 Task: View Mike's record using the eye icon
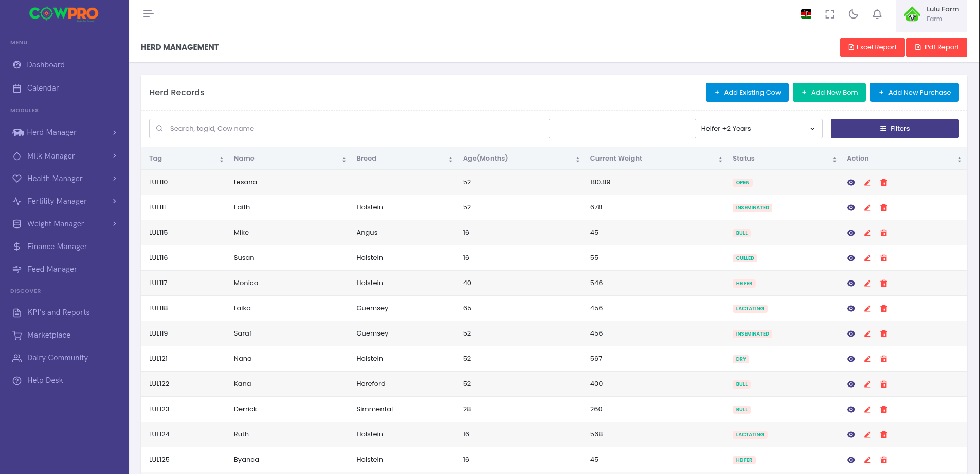tap(851, 233)
